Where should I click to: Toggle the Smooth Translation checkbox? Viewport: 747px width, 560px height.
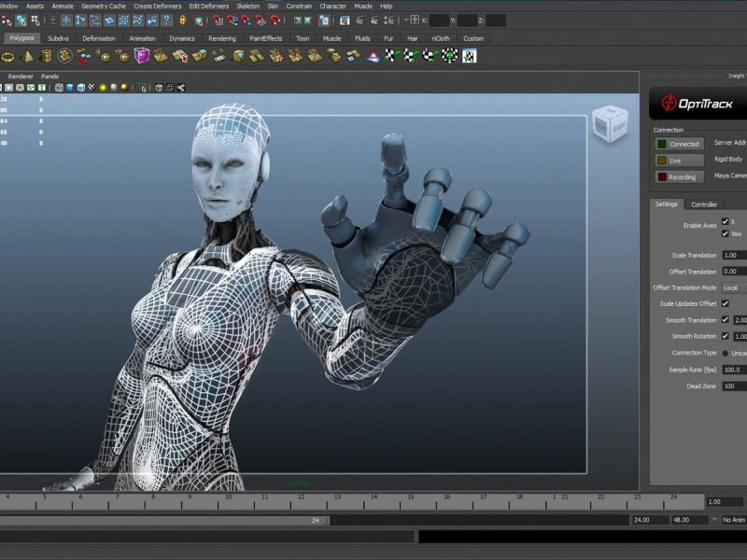pos(726,319)
